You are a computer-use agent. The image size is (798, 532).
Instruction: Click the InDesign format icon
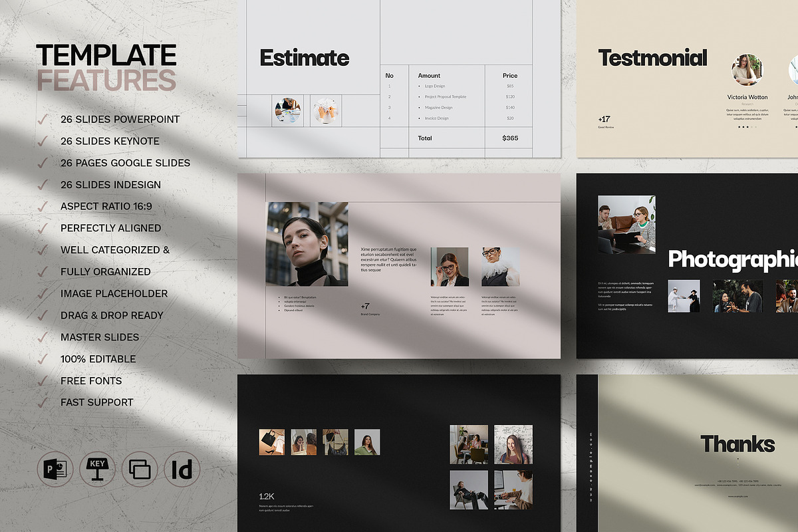(x=182, y=469)
